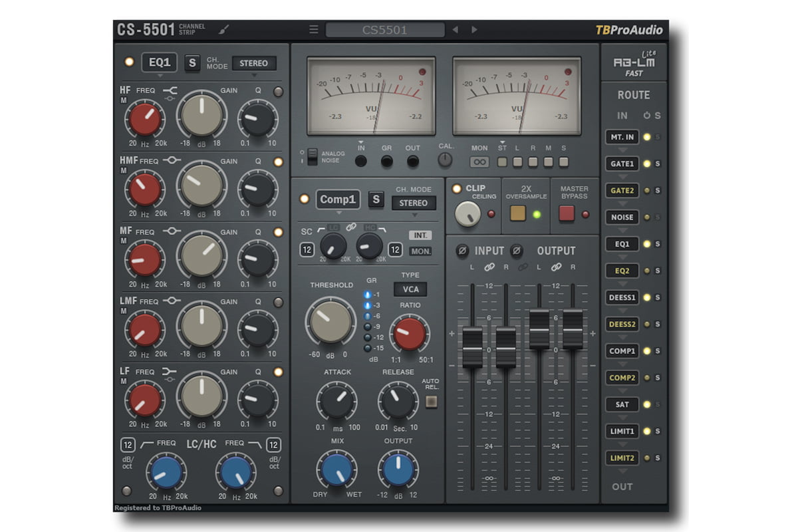Click the EQ1 solo S button
The width and height of the screenshot is (798, 532).
[192, 63]
